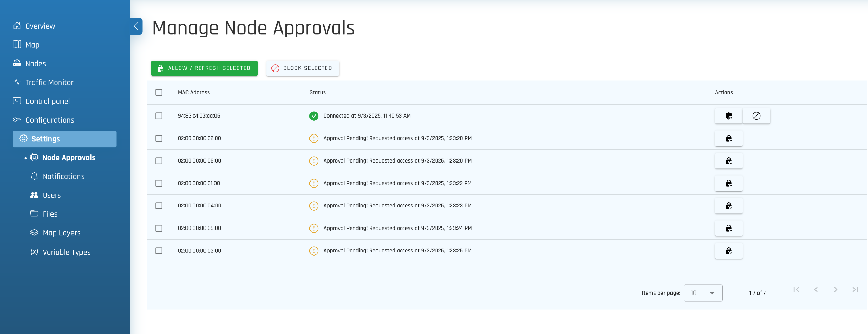Collapse the sidebar with the chevron button
The height and width of the screenshot is (334, 868).
(x=136, y=26)
